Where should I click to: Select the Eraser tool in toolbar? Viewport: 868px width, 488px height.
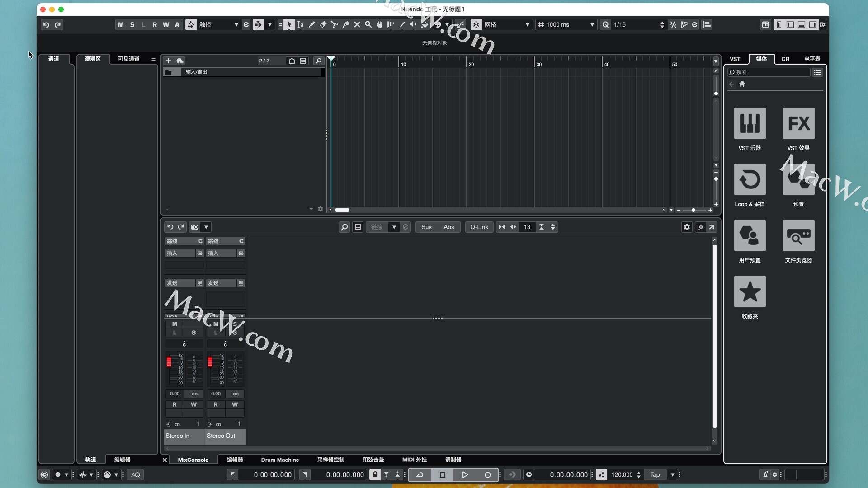click(x=323, y=25)
